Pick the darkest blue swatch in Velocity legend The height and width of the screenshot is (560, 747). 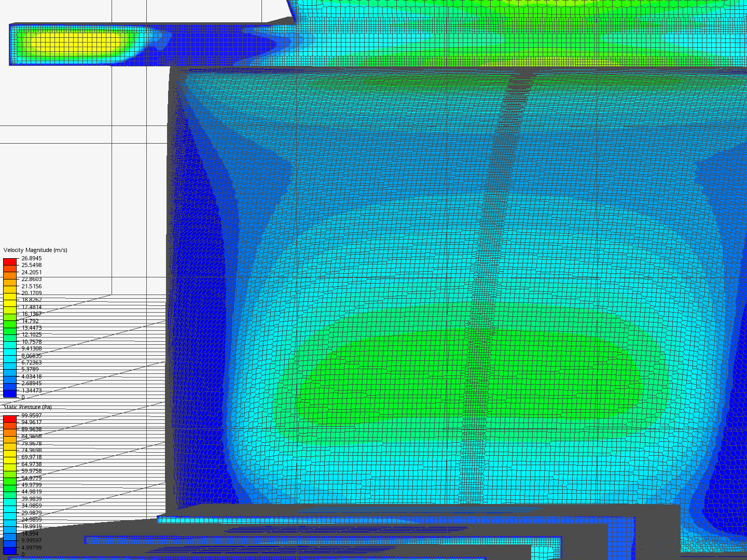point(10,394)
